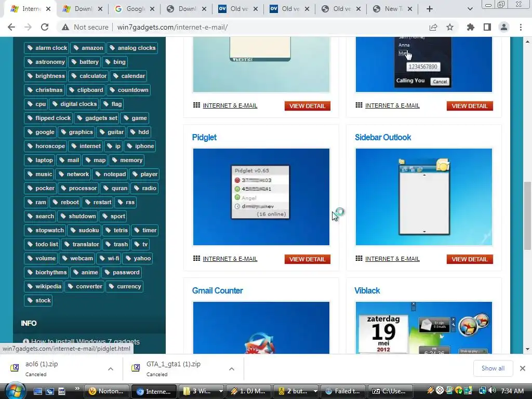Open the C:\Use... 7-Zip taskbar item
Screen dimensions: 532x399
[391, 391]
